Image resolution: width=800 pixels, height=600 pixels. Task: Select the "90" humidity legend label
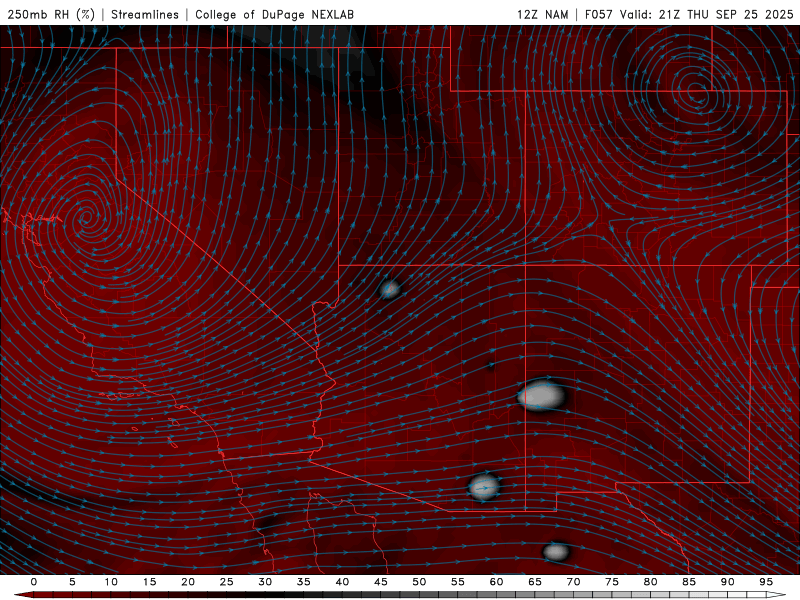pyautogui.click(x=727, y=582)
